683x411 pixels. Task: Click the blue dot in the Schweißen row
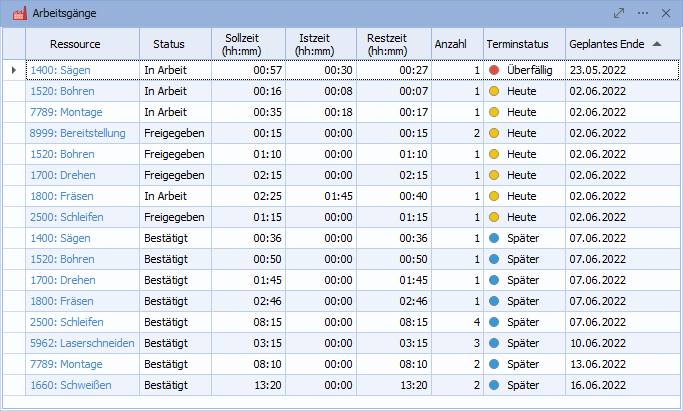click(494, 385)
